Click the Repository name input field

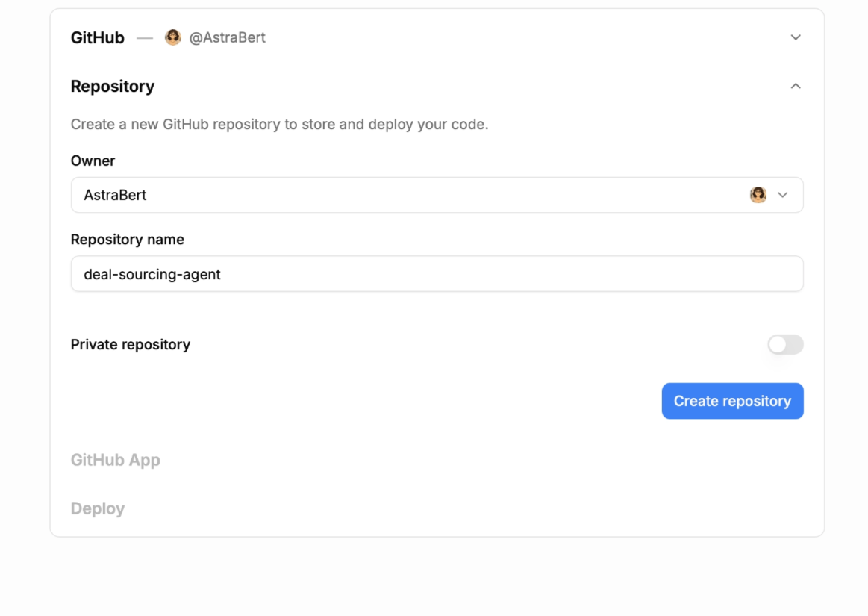coord(437,274)
